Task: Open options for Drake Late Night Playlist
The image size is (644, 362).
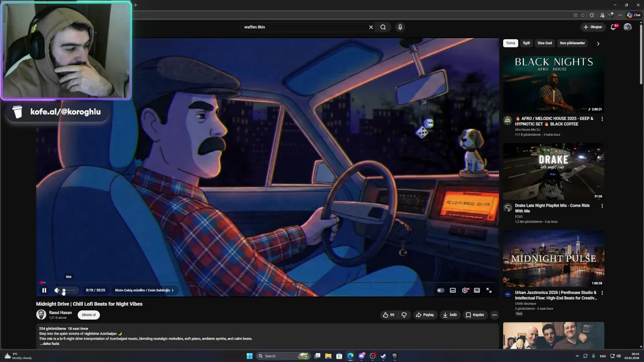Action: (x=602, y=206)
